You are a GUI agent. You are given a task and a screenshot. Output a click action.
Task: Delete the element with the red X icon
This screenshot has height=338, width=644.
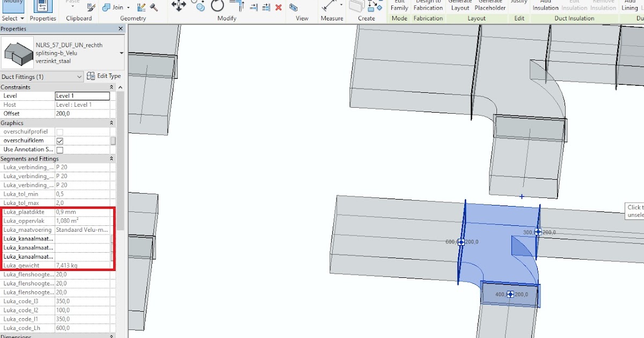278,8
